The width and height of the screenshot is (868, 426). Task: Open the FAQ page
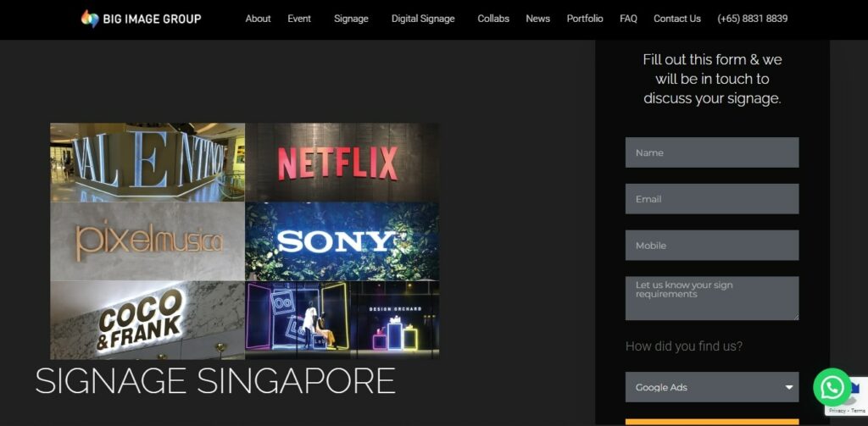(628, 19)
